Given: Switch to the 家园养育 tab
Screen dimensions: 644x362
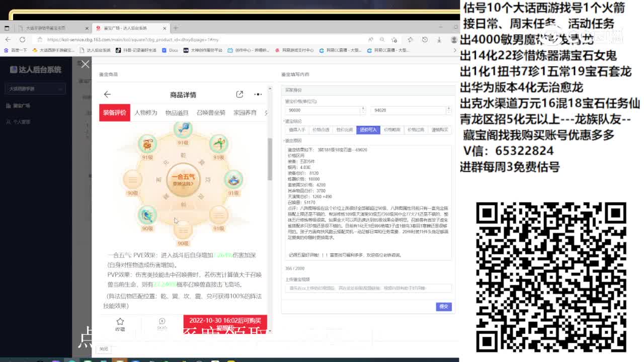Looking at the screenshot, I should pos(245,113).
